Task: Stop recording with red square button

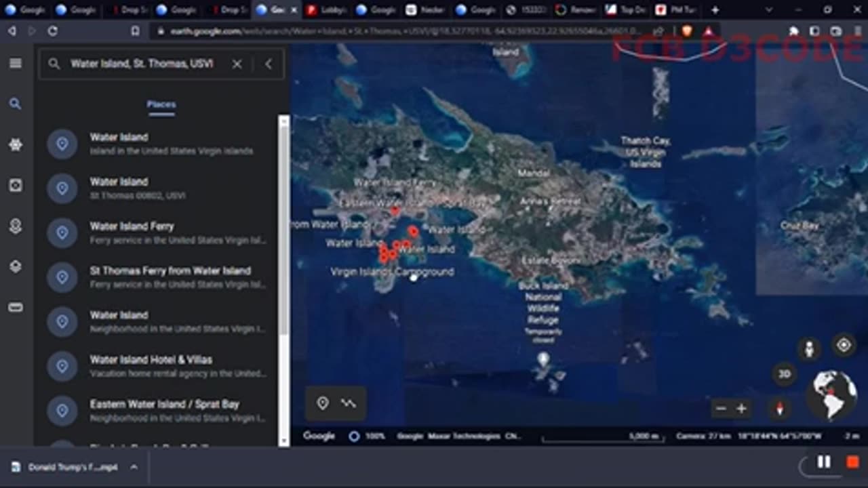Action: [853, 462]
